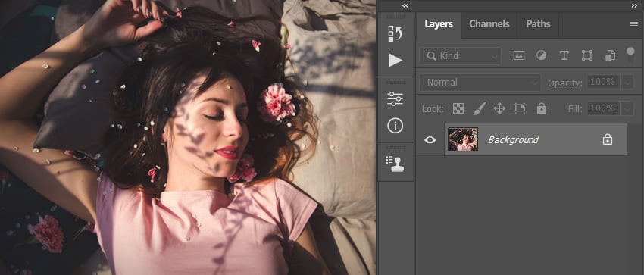
Task: Lock image pixels brush icon
Action: (x=479, y=108)
